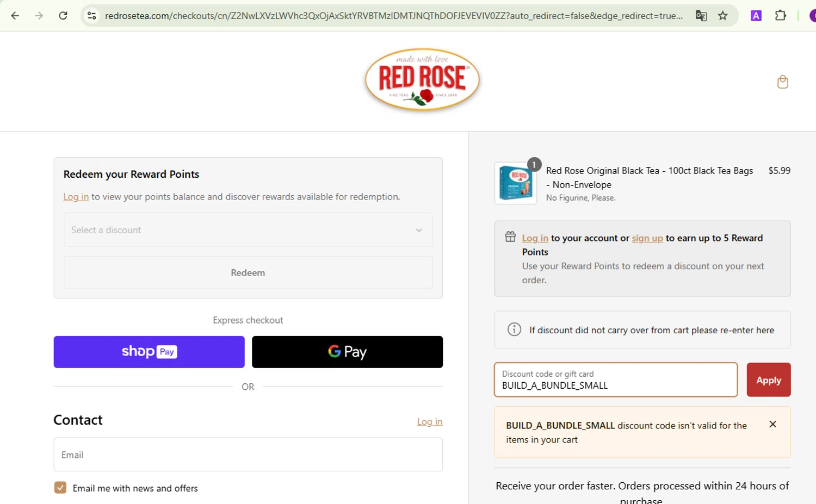Click the Redeem your Reward Points heading

point(131,174)
